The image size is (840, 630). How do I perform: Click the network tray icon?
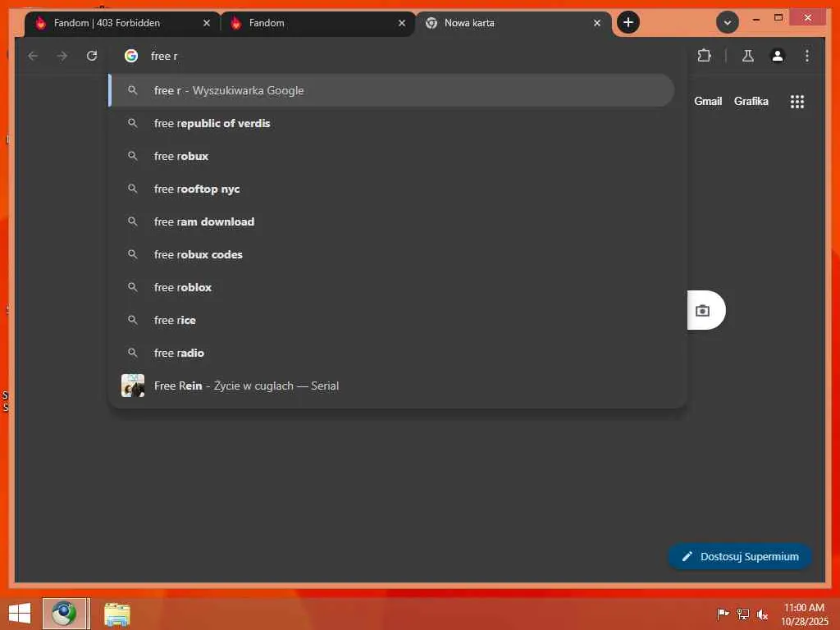point(742,614)
